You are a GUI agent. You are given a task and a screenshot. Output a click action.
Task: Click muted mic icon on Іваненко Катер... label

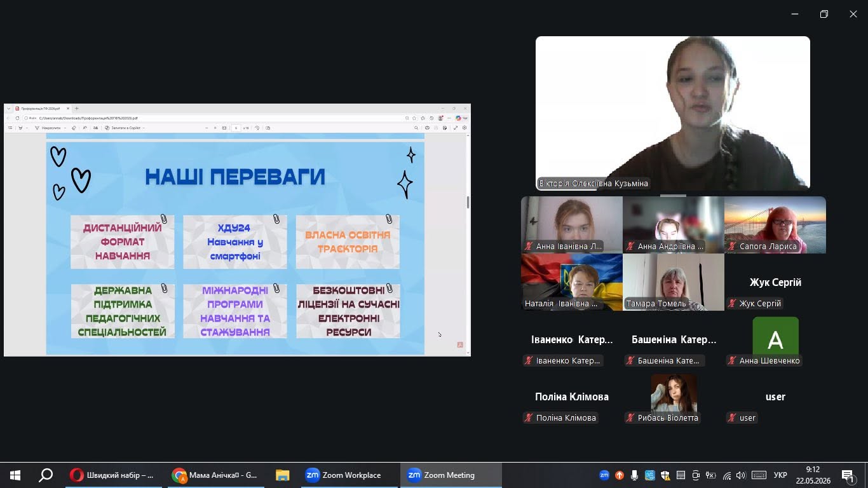(529, 361)
